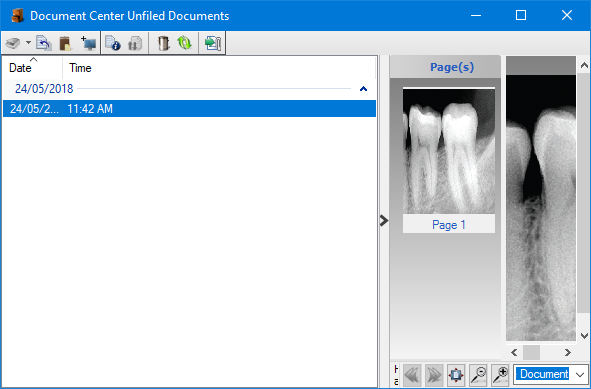
Task: Click the panel splitter arrow beside Page(s)
Action: (x=384, y=221)
